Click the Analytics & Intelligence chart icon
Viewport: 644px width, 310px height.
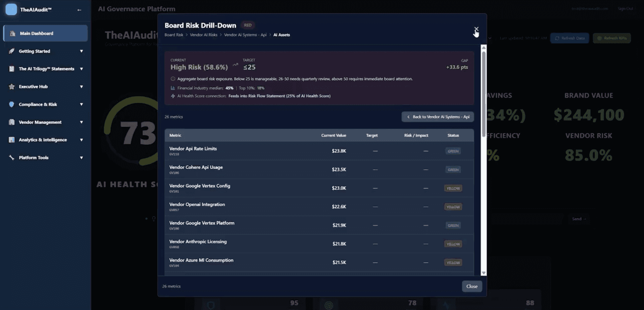tap(12, 140)
